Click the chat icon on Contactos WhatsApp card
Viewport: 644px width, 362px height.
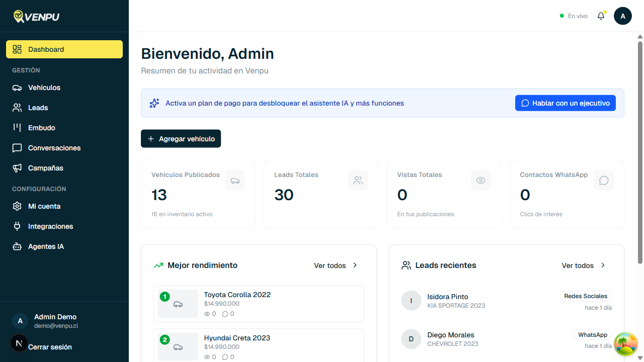pyautogui.click(x=603, y=180)
